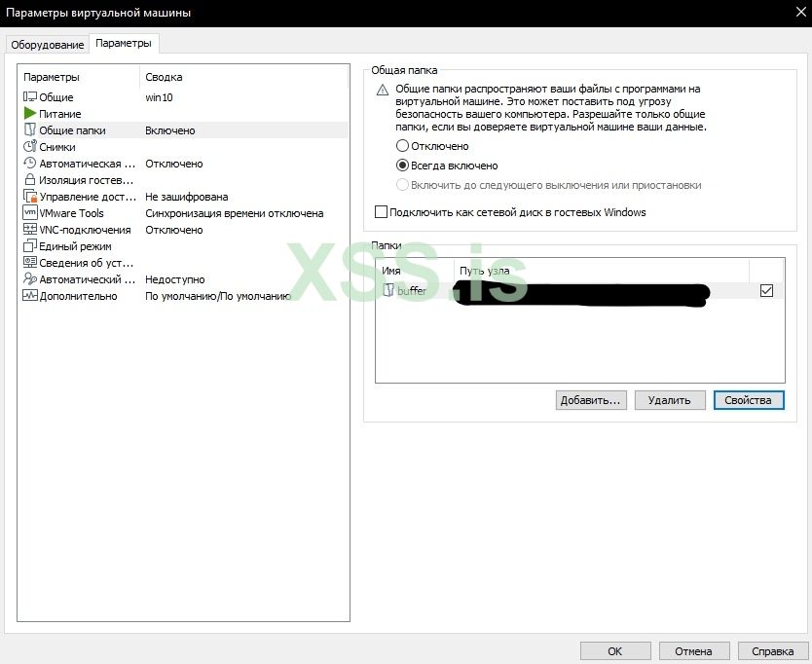Close the virtual machine settings dialog
The height and width of the screenshot is (664, 812).
800,12
